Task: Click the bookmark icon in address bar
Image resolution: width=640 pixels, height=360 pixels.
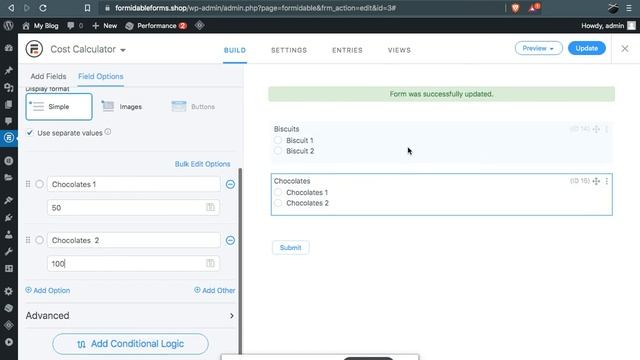Action: (87, 8)
